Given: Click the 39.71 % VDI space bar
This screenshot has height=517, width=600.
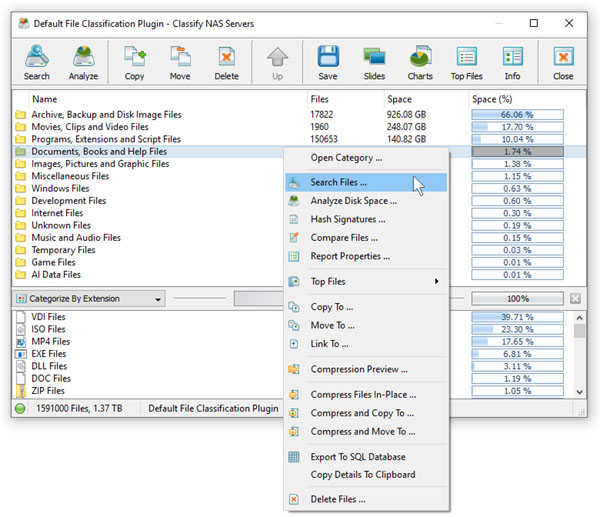Looking at the screenshot, I should (x=517, y=317).
